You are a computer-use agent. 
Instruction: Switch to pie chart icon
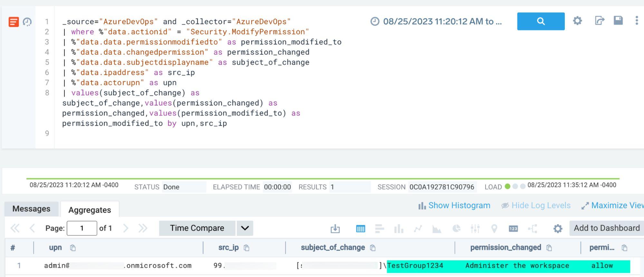pyautogui.click(x=456, y=228)
